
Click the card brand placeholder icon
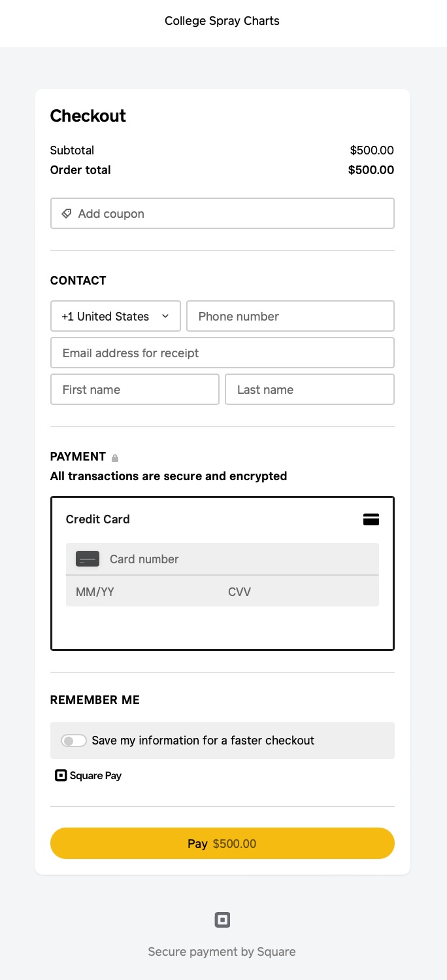tap(88, 559)
